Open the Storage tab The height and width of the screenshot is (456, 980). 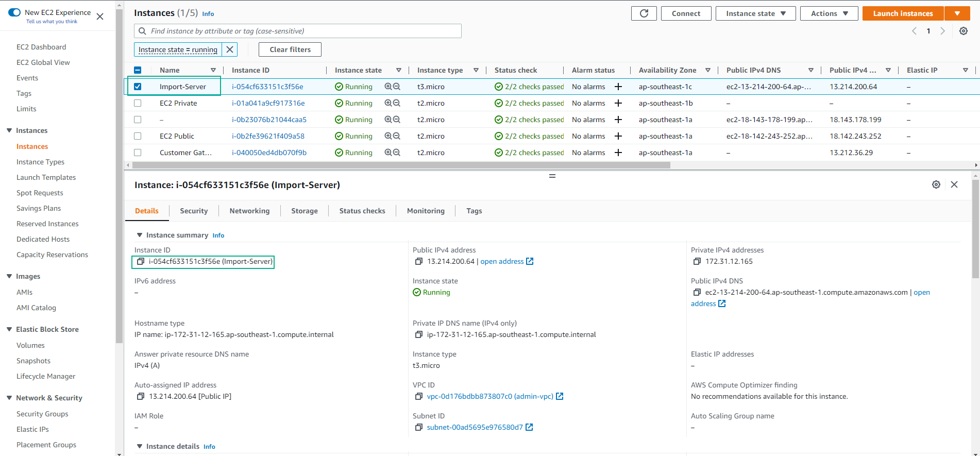(x=305, y=211)
